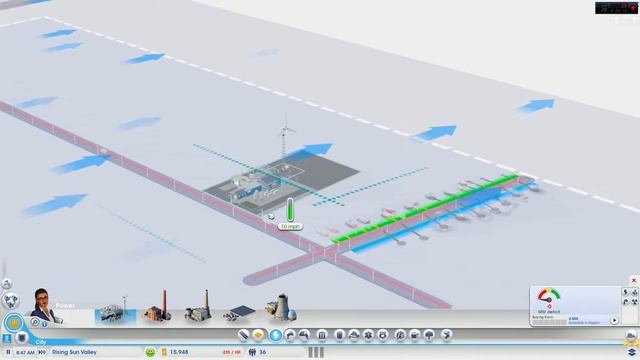The width and height of the screenshot is (640, 360).
Task: Click the blue square icon at far left
Action: tap(7, 338)
